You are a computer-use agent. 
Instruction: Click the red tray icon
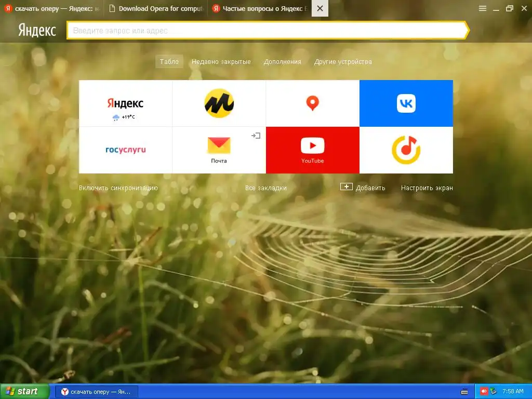click(484, 392)
